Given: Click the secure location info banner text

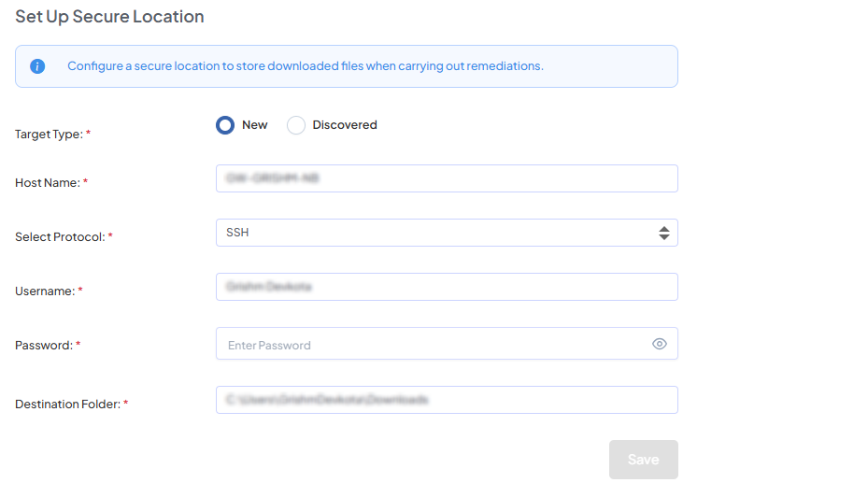Looking at the screenshot, I should coord(305,66).
